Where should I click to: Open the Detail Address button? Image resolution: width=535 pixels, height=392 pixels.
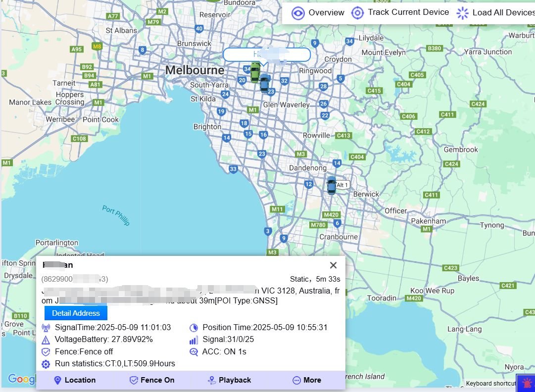(76, 313)
